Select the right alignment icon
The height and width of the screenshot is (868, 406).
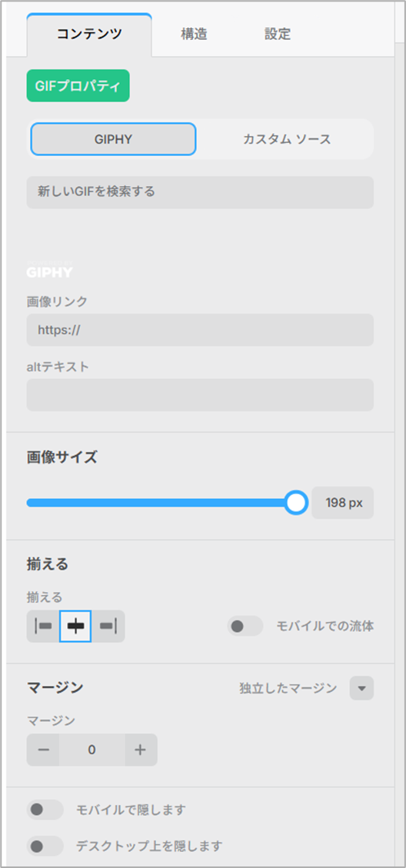click(x=108, y=626)
